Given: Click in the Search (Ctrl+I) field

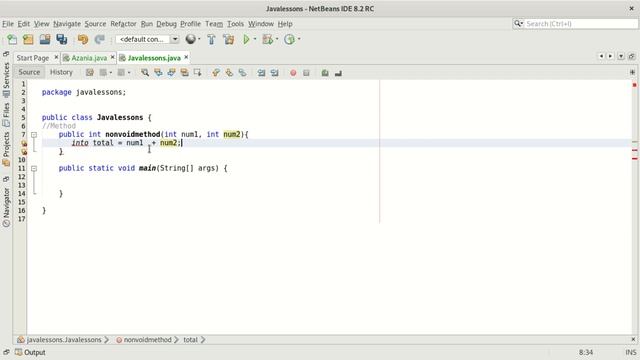Looking at the screenshot, I should (x=580, y=24).
